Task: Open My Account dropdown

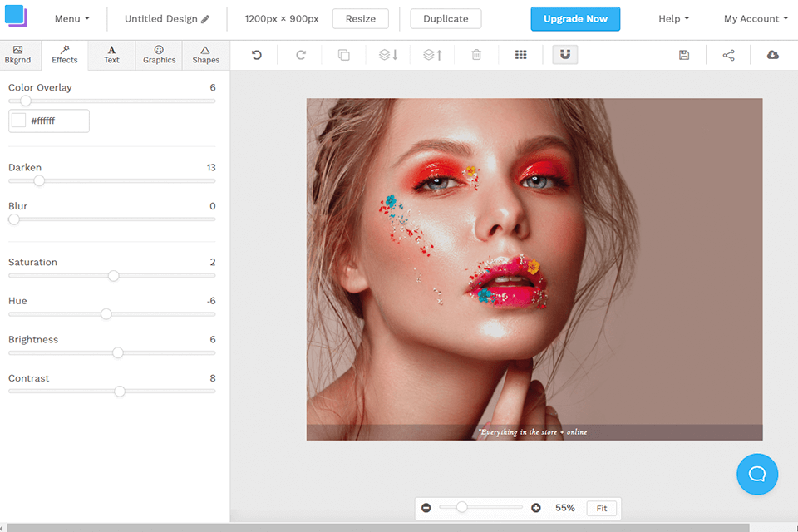Action: tap(755, 18)
